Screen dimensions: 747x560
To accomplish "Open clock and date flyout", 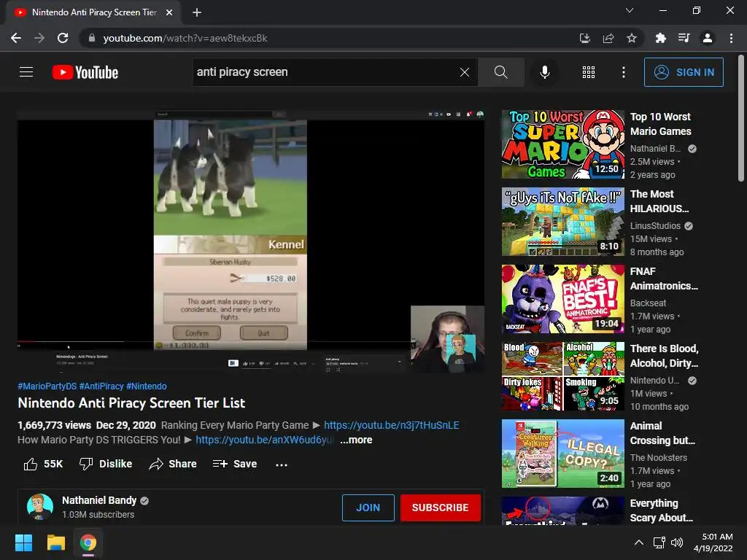I will click(x=713, y=542).
